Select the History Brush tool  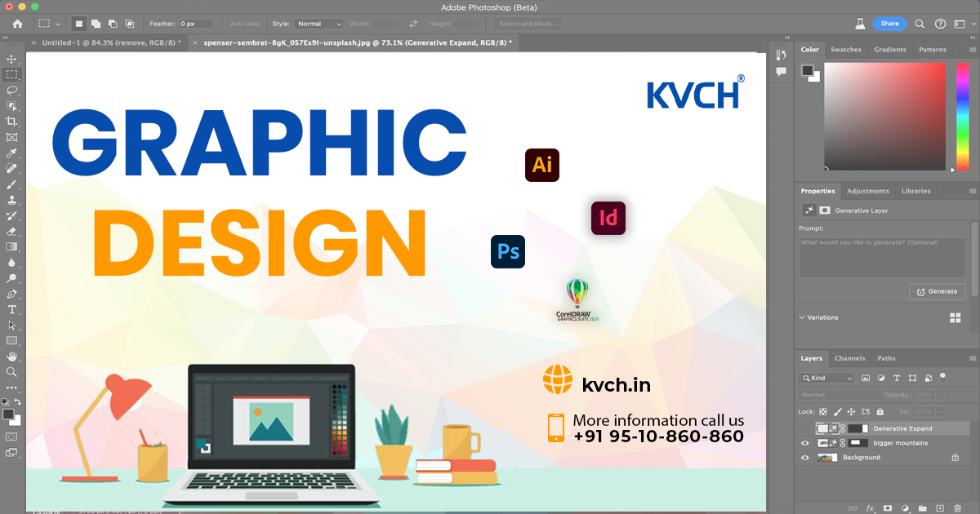[11, 215]
